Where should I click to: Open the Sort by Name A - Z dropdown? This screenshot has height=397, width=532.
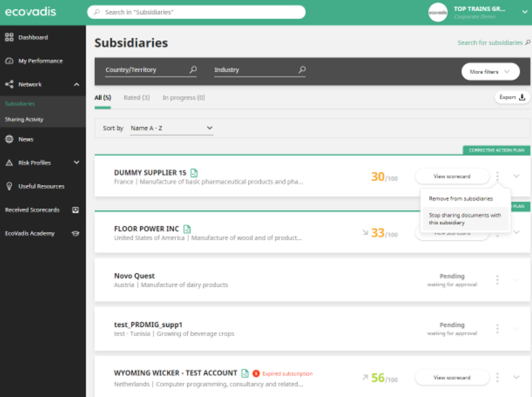coord(171,128)
